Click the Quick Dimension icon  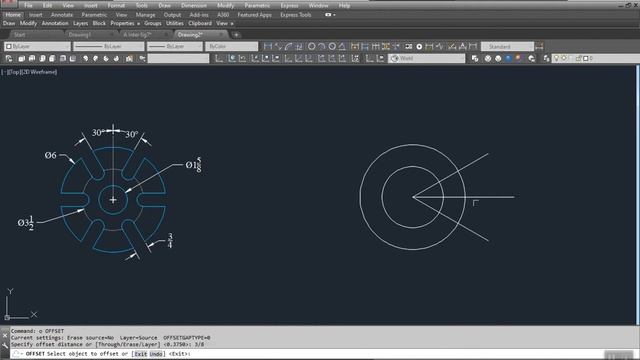click(x=355, y=47)
